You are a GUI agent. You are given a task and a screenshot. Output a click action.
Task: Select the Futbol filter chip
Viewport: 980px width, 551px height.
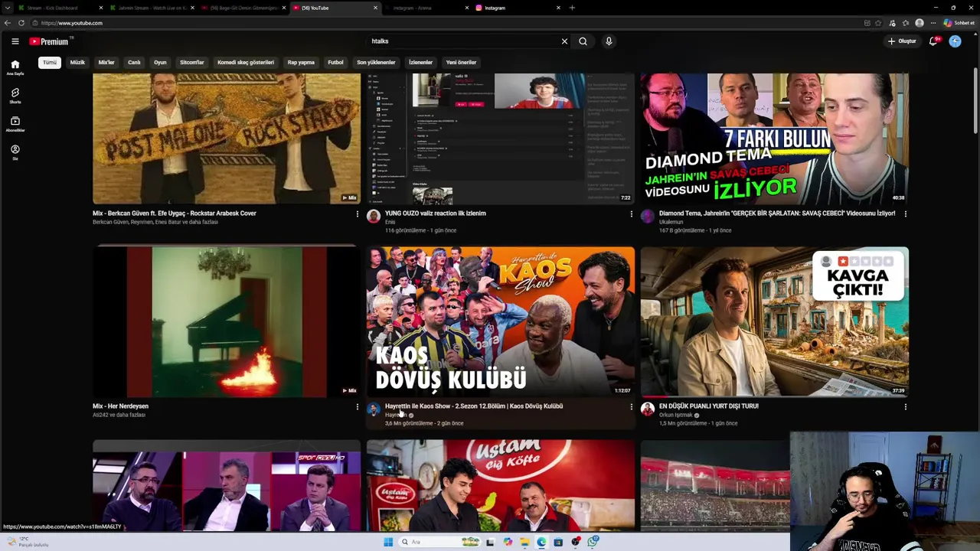coord(335,62)
